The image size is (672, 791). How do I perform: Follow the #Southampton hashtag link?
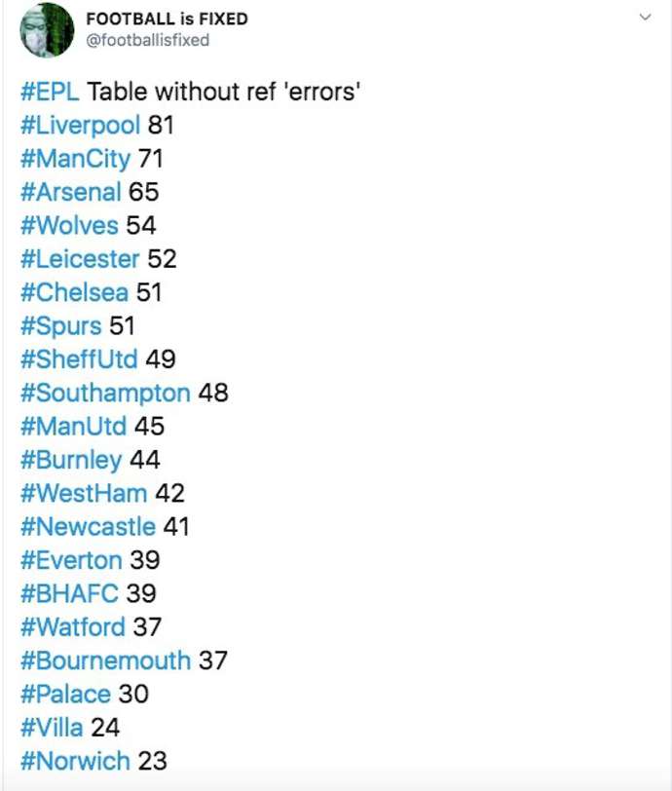tap(105, 394)
